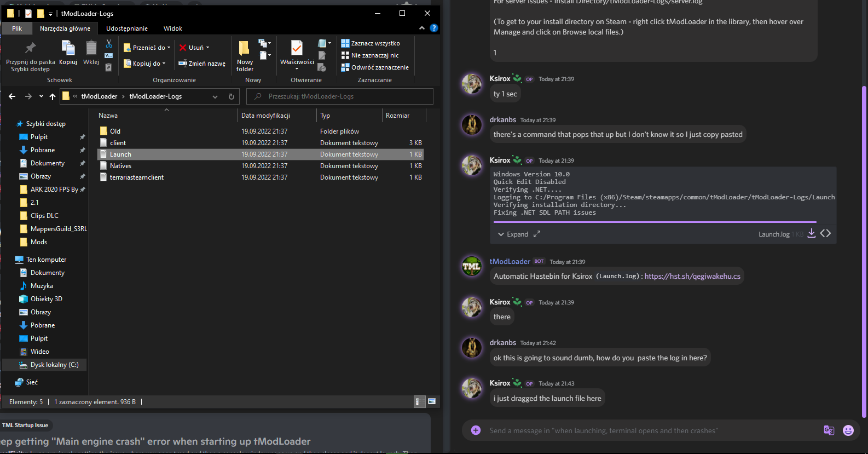Click the plus attach button in Discord
Image resolution: width=868 pixels, height=454 pixels.
coord(476,430)
